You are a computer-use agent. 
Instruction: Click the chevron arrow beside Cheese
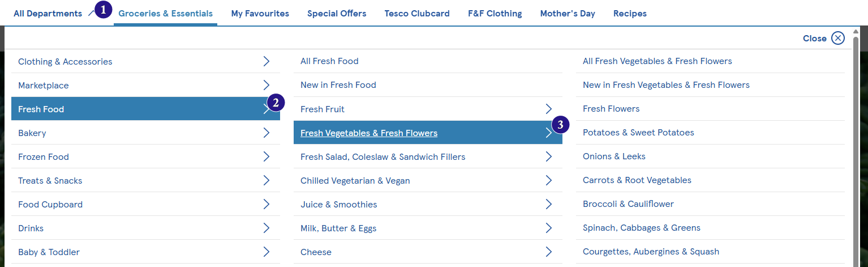click(x=548, y=252)
